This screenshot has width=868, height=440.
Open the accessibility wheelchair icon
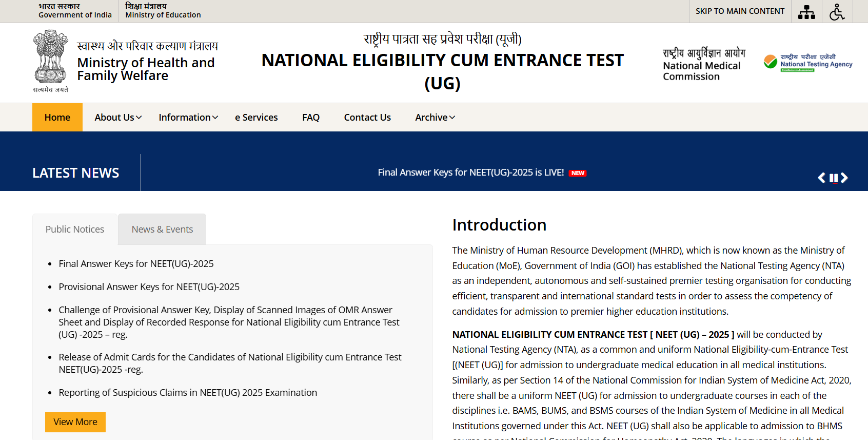pyautogui.click(x=837, y=11)
